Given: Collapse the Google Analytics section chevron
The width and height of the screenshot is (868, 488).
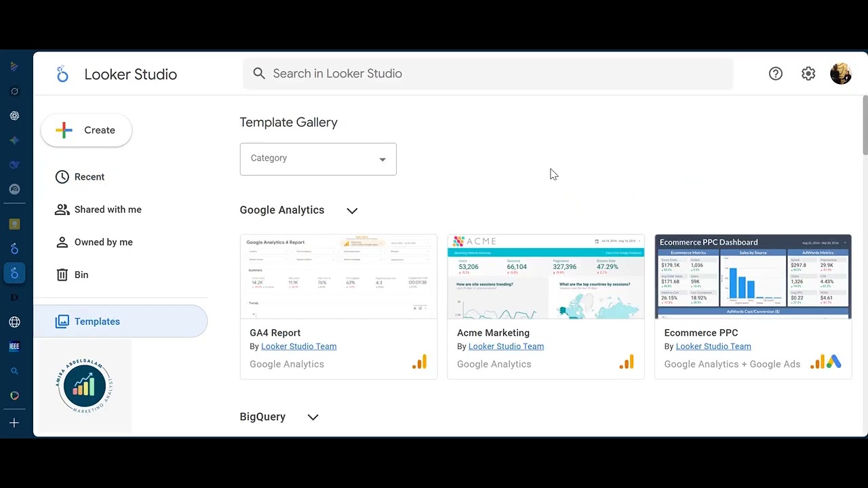Looking at the screenshot, I should [352, 211].
